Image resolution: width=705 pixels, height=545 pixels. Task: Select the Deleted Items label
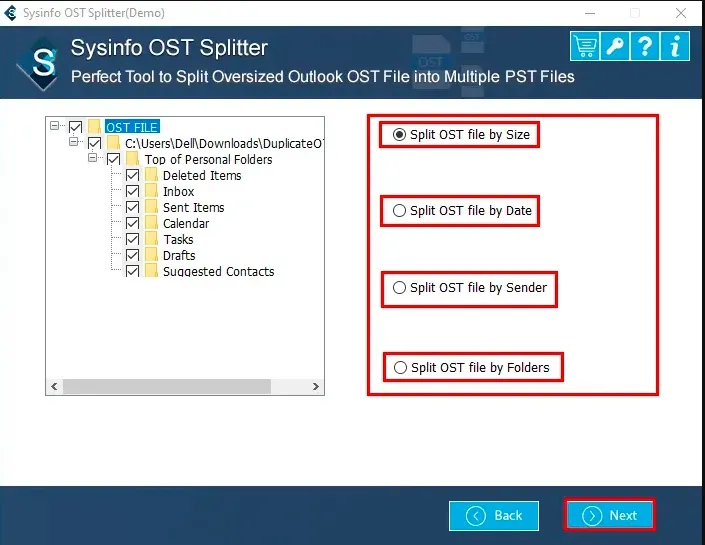click(x=202, y=175)
